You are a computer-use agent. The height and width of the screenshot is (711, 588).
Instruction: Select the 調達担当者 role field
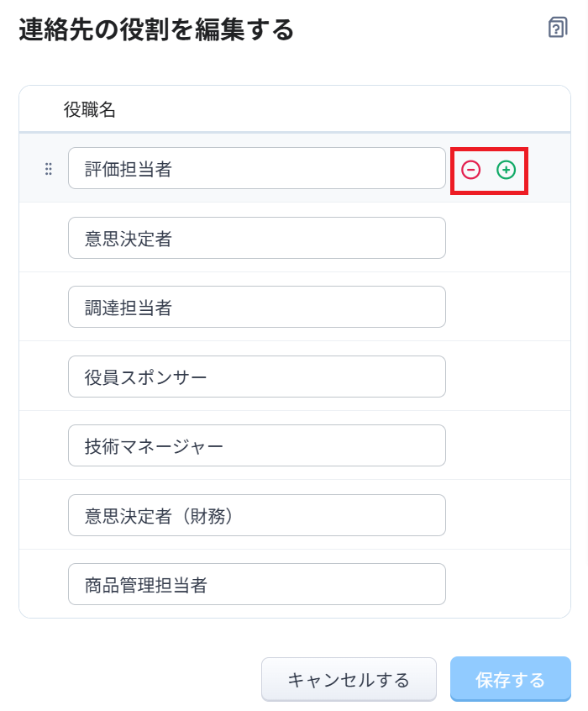[x=256, y=307]
